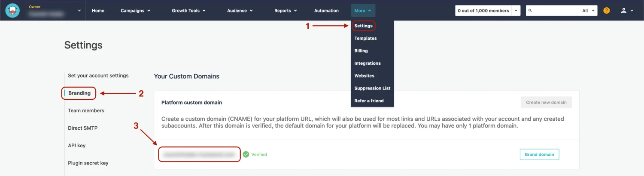Open the Campaigns dropdown menu
The width and height of the screenshot is (644, 176).
pyautogui.click(x=136, y=10)
